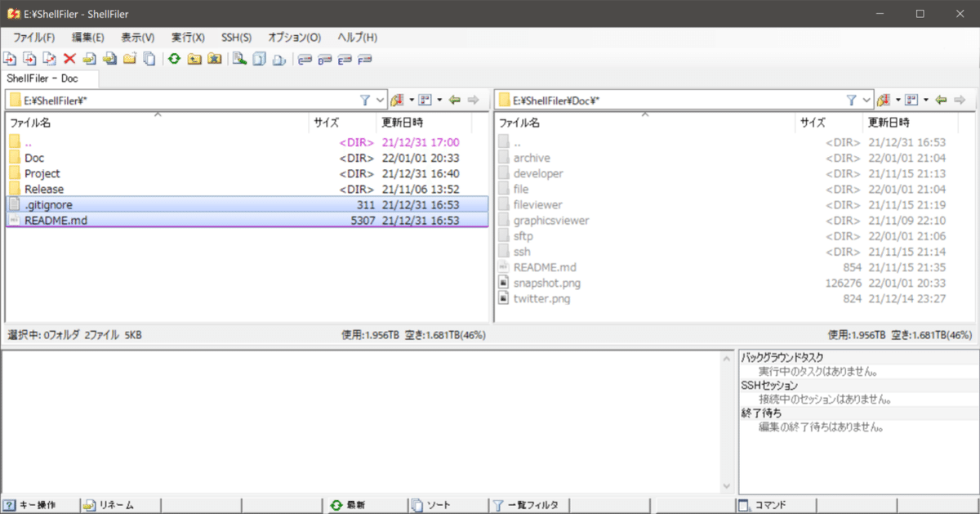The height and width of the screenshot is (514, 980).
Task: Click the delete tool (red X) in toolbar
Action: coord(69,58)
